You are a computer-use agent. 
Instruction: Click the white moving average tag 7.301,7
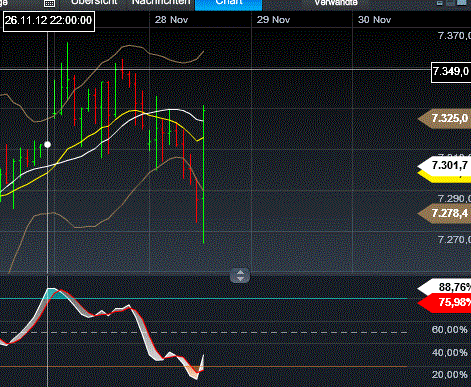[444, 165]
